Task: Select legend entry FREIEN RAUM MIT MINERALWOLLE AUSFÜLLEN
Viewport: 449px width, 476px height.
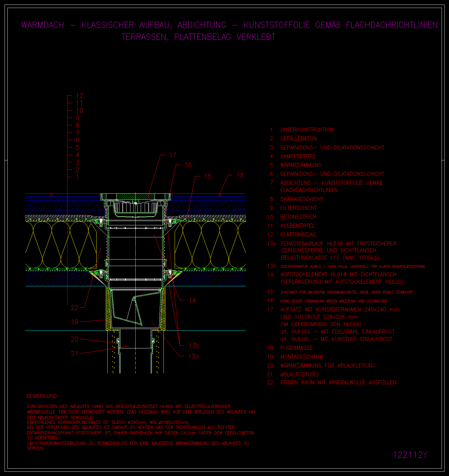Action: point(338,382)
